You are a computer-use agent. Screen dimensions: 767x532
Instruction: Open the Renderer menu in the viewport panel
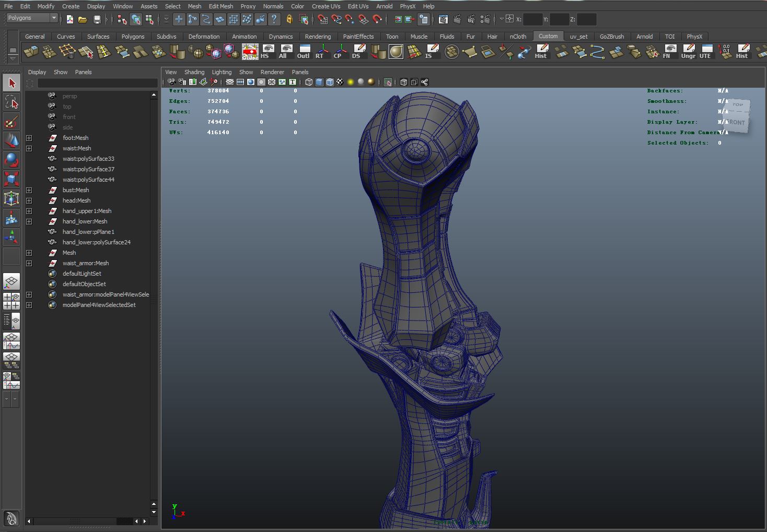(x=272, y=72)
